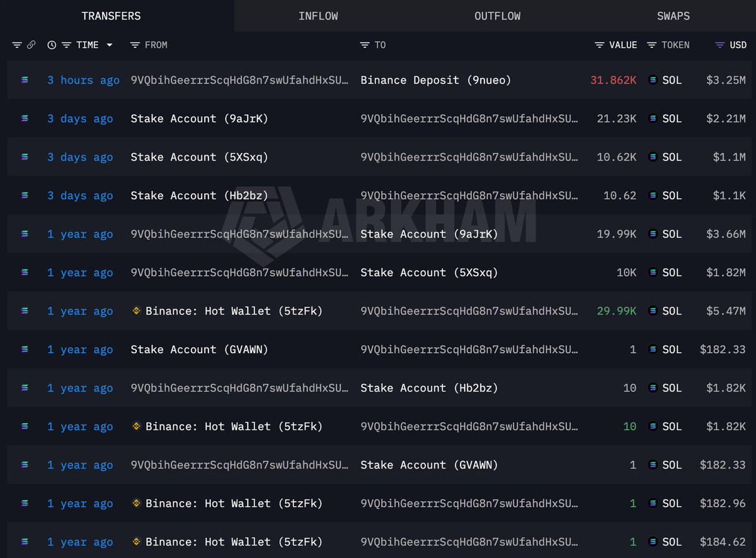This screenshot has width=756, height=558.
Task: Click the Solana chain icon in the $1.1K row
Action: click(25, 195)
